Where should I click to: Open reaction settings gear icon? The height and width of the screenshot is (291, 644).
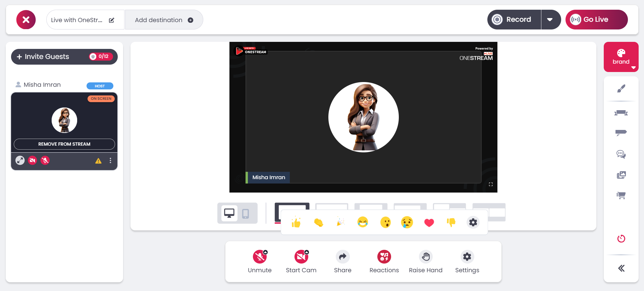point(473,222)
